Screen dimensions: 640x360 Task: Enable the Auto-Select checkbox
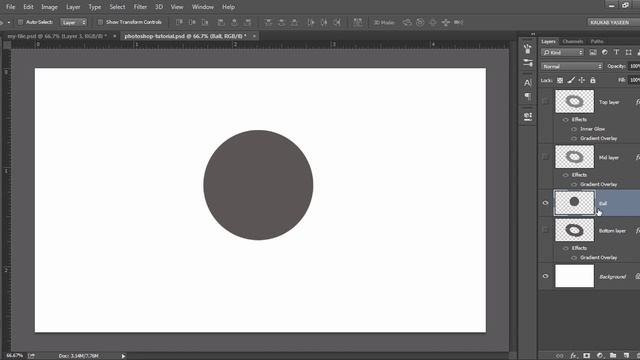coord(20,22)
